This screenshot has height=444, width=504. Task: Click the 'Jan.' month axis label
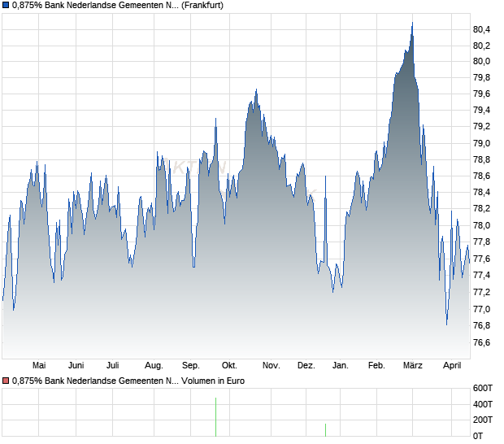341,366
